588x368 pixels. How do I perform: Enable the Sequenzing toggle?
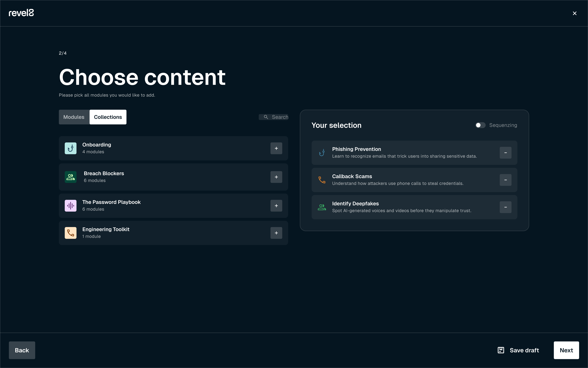[x=480, y=125]
